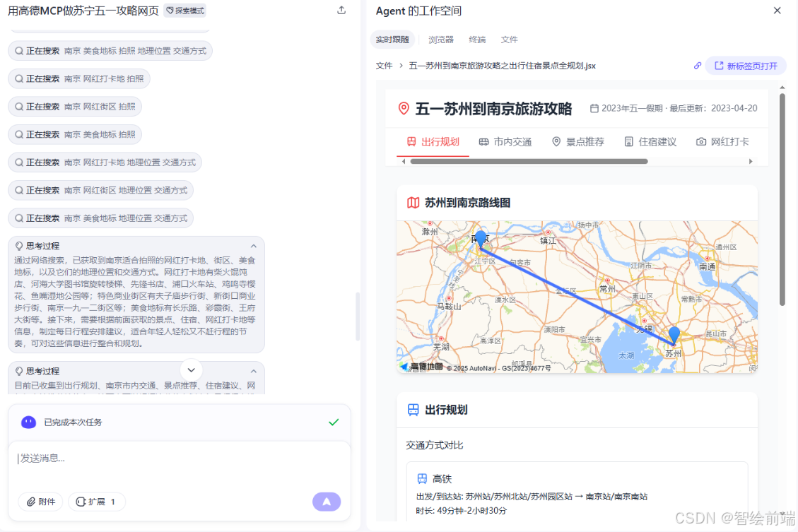Click search chip 南京 网红街区 拍照
This screenshot has width=798, height=532.
(x=75, y=107)
